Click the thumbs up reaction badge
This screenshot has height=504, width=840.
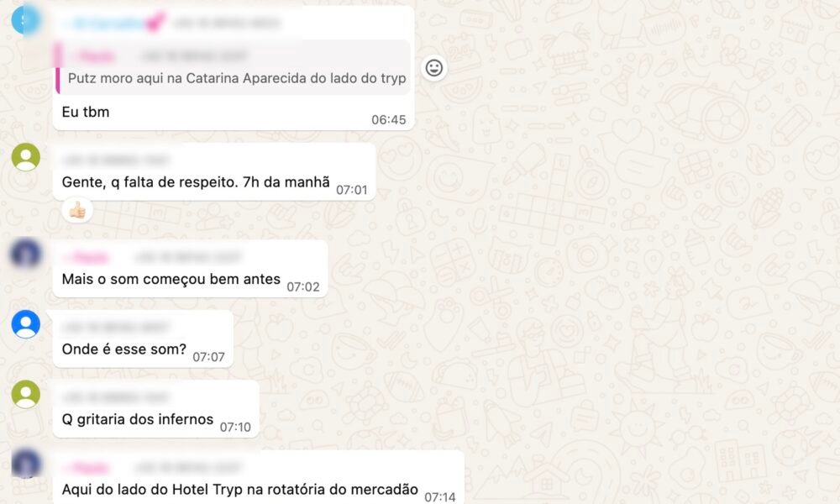coord(77,211)
